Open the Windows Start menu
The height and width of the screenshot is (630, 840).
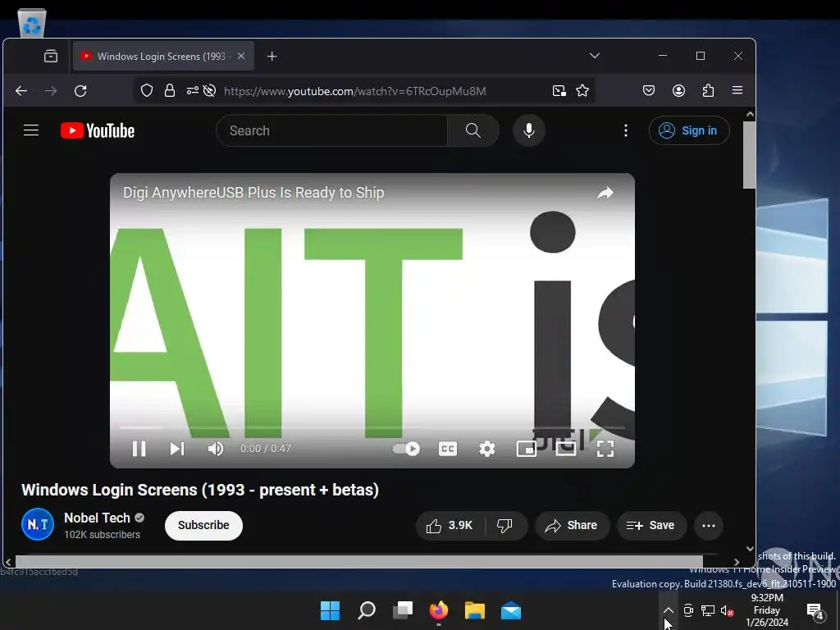pyautogui.click(x=330, y=610)
